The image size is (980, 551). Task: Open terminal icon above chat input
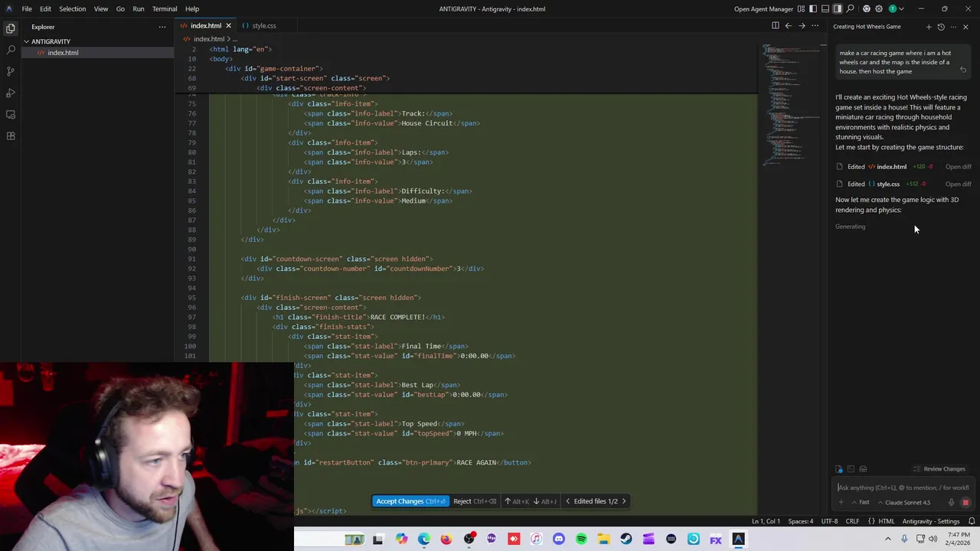click(x=851, y=469)
